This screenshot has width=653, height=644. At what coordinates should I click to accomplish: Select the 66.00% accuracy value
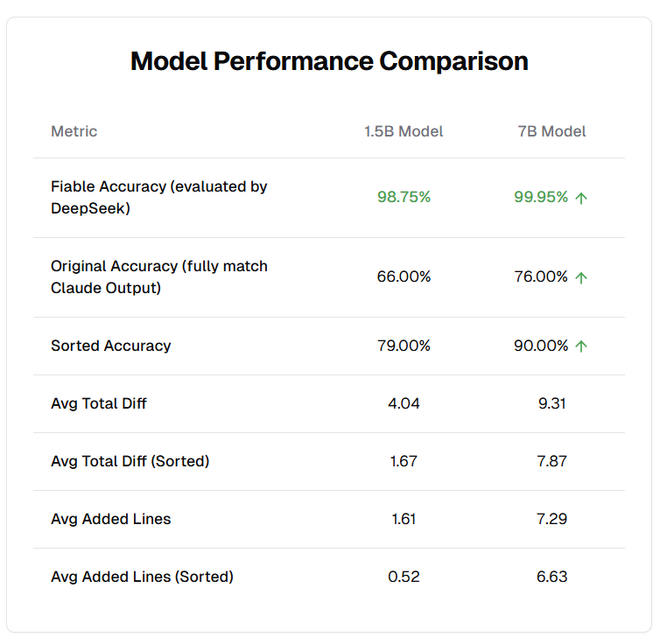click(404, 276)
